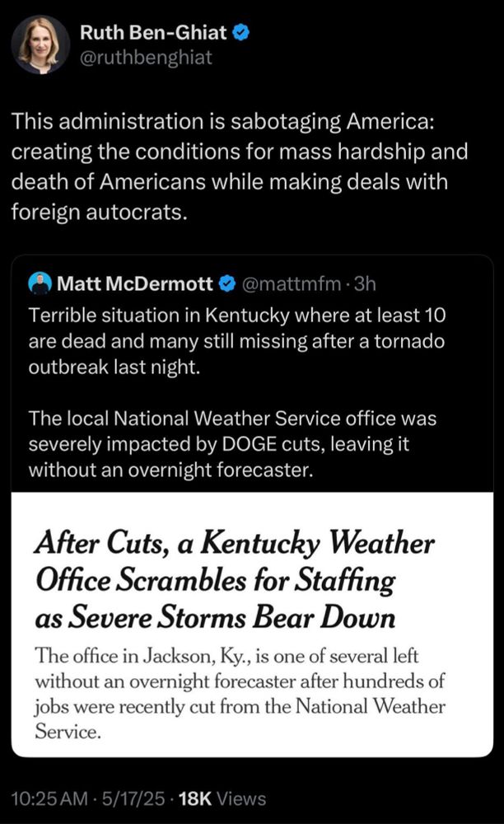Screen dimensions: 504x824
Task: Click the word Views beside 18K
Action: pos(241,798)
